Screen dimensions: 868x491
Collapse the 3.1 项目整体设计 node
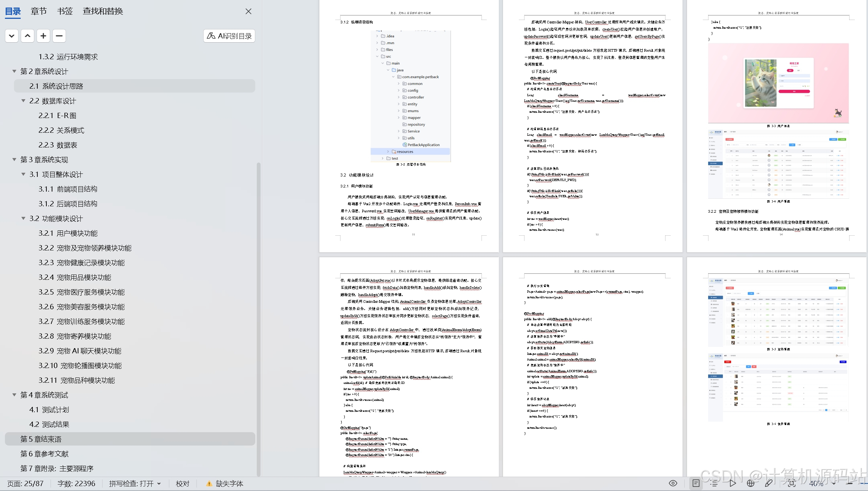pyautogui.click(x=23, y=174)
